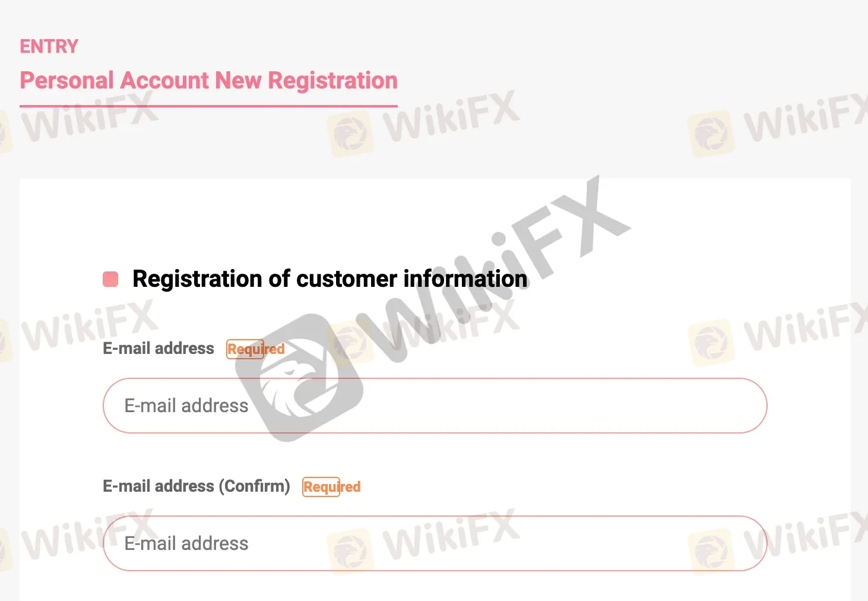Click the bold E-mail address field label

159,349
